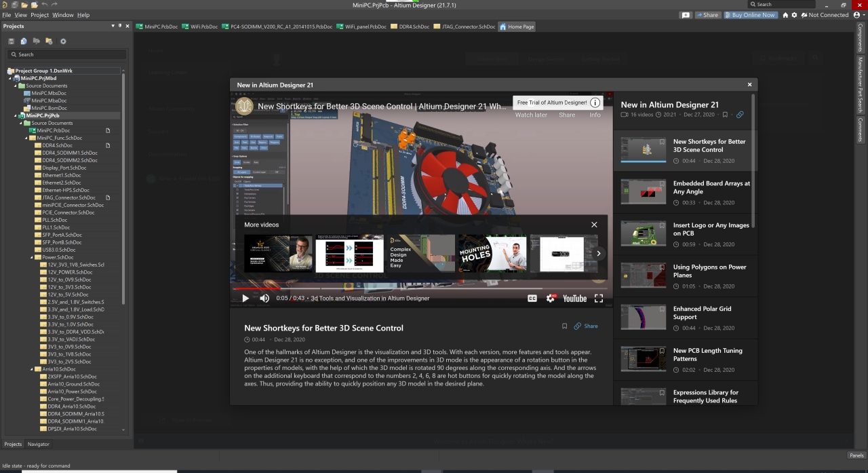Save all documents from Projects panel toolbar
The height and width of the screenshot is (473, 868).
point(12,41)
